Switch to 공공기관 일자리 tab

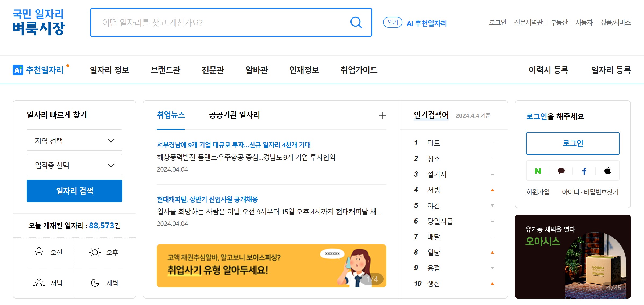[x=234, y=115]
